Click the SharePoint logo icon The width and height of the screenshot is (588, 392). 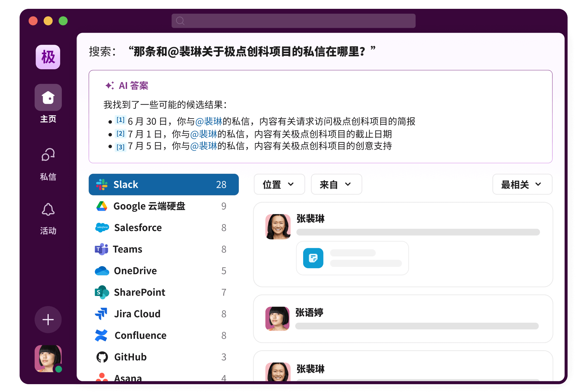pyautogui.click(x=102, y=292)
